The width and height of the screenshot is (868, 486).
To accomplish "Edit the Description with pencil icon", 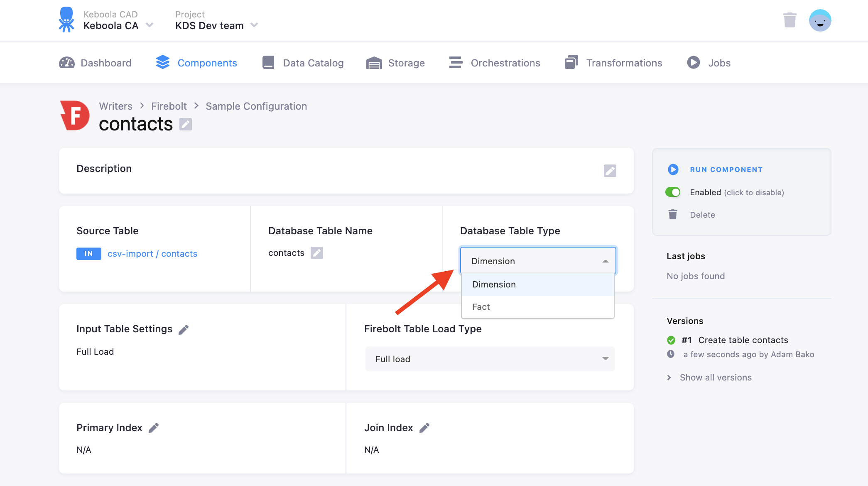I will (x=610, y=171).
